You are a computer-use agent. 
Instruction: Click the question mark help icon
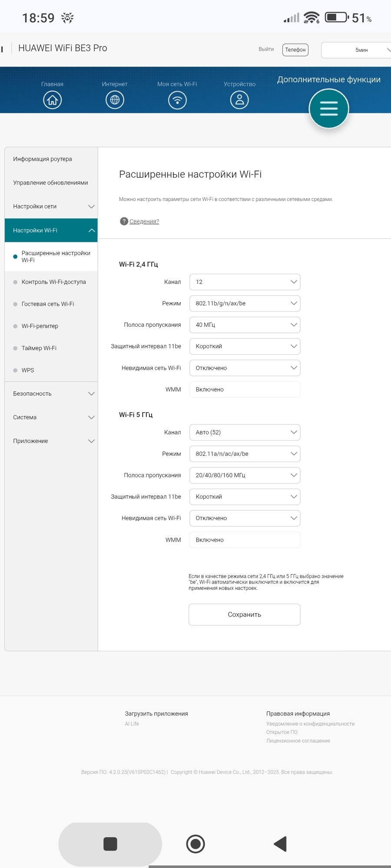124,221
